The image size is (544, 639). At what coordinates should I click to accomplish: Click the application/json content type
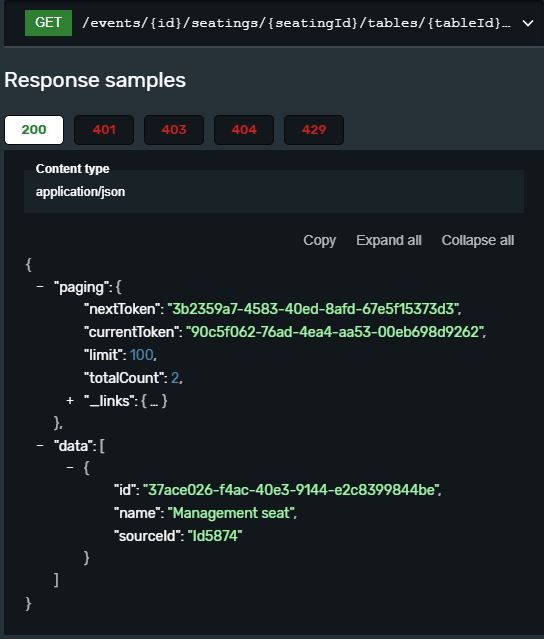[x=80, y=192]
